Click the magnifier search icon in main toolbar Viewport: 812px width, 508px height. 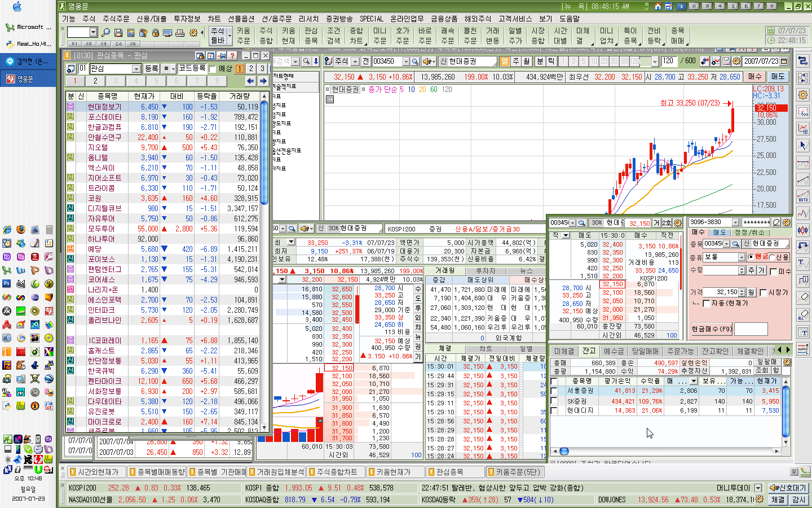(x=106, y=33)
